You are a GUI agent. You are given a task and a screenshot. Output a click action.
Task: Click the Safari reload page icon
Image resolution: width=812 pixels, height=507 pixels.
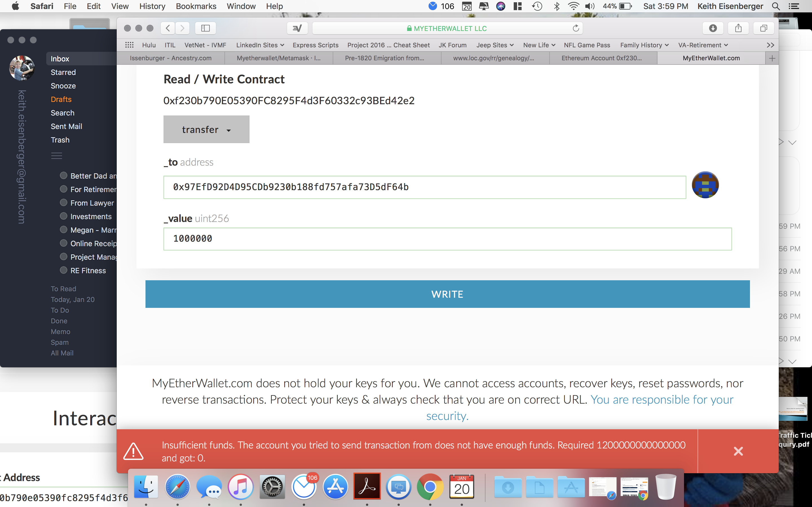click(576, 28)
